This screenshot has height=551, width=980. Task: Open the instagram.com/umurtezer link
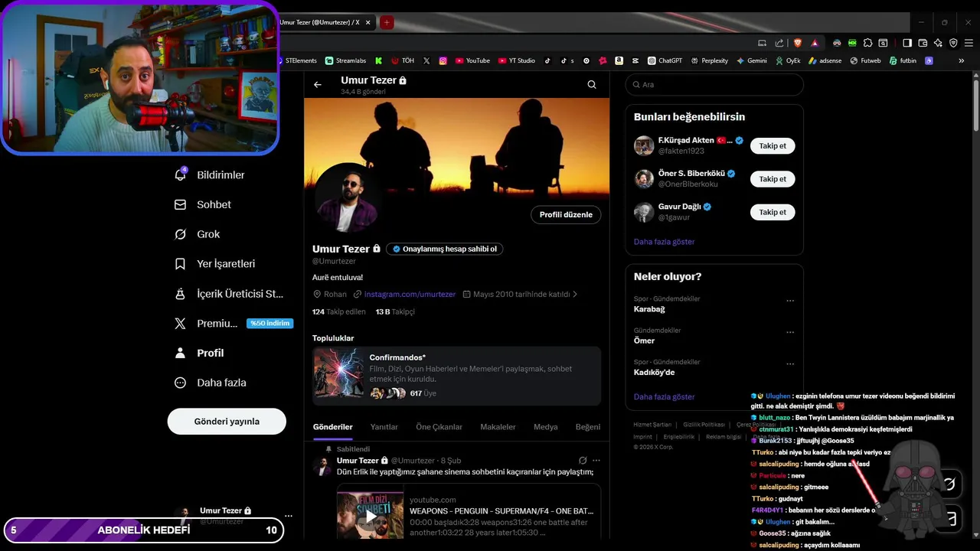pos(410,294)
